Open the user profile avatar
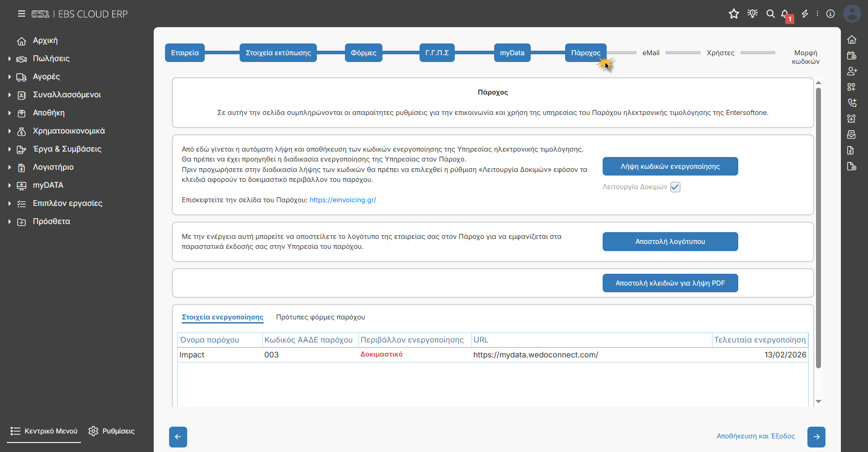Viewport: 868px width, 452px height. [x=852, y=14]
